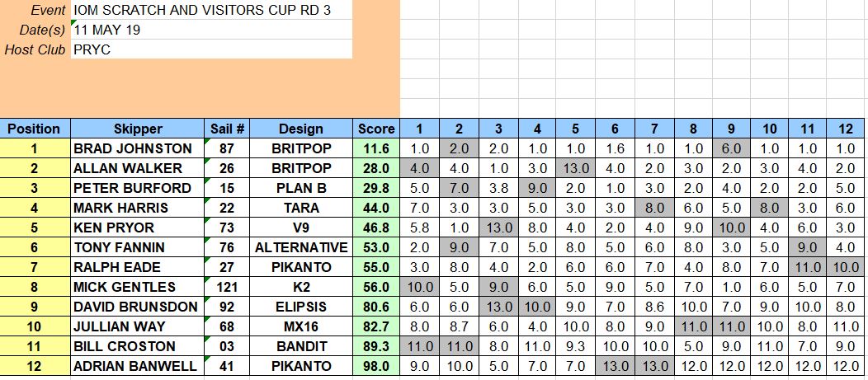Select sail number 121 cell
Viewport: 868px width, 380px height.
click(x=227, y=287)
